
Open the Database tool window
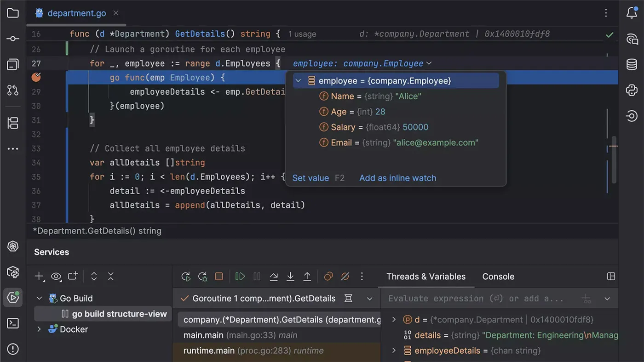pos(631,65)
